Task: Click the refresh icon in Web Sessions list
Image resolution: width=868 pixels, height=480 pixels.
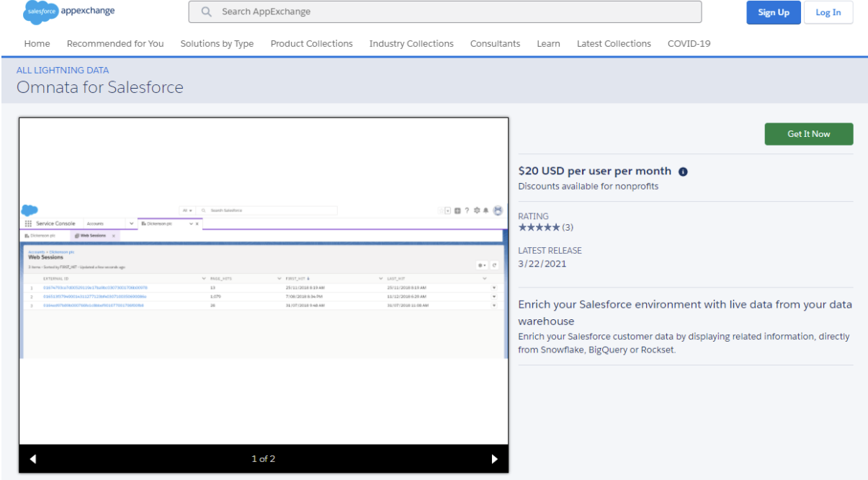Action: point(494,265)
